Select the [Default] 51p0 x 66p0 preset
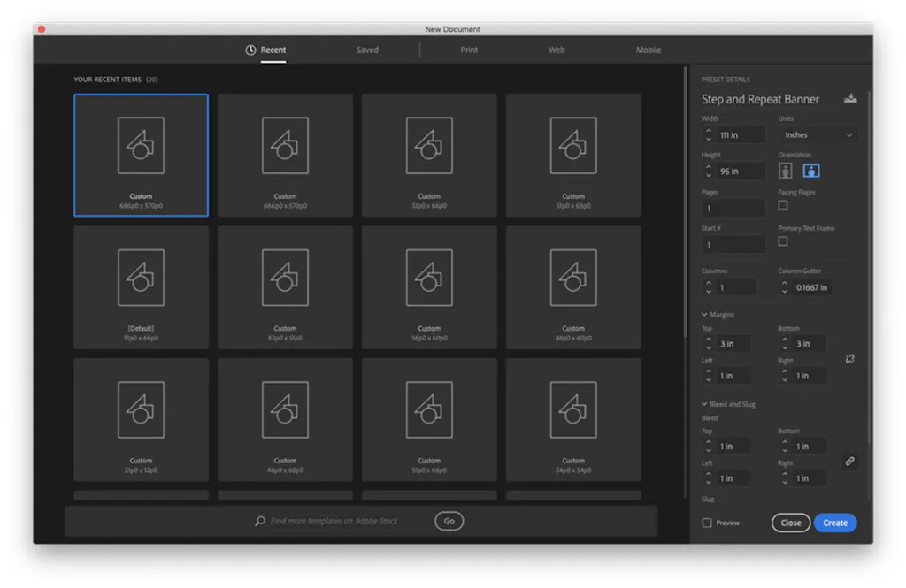This screenshot has height=588, width=906. pos(142,287)
